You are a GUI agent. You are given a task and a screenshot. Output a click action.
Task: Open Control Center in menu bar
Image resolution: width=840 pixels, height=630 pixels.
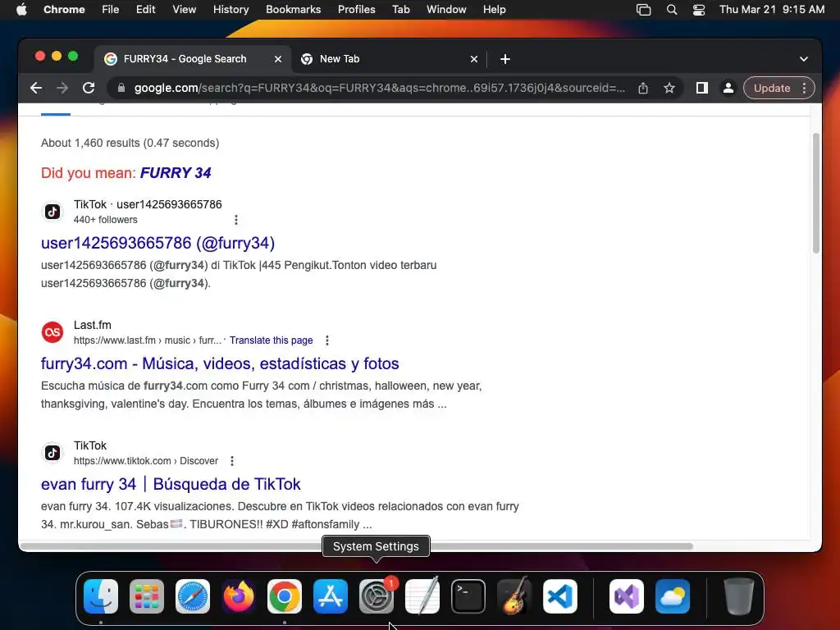pyautogui.click(x=699, y=10)
